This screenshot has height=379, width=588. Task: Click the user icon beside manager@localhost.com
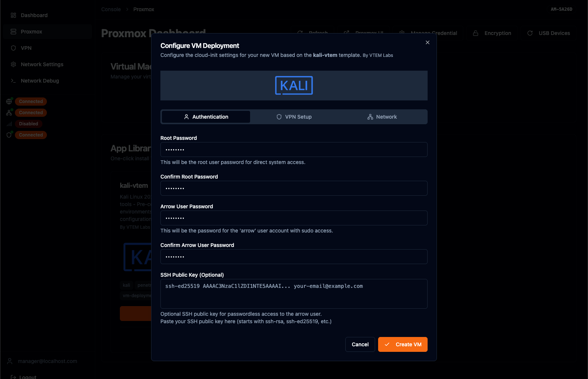[x=10, y=361]
